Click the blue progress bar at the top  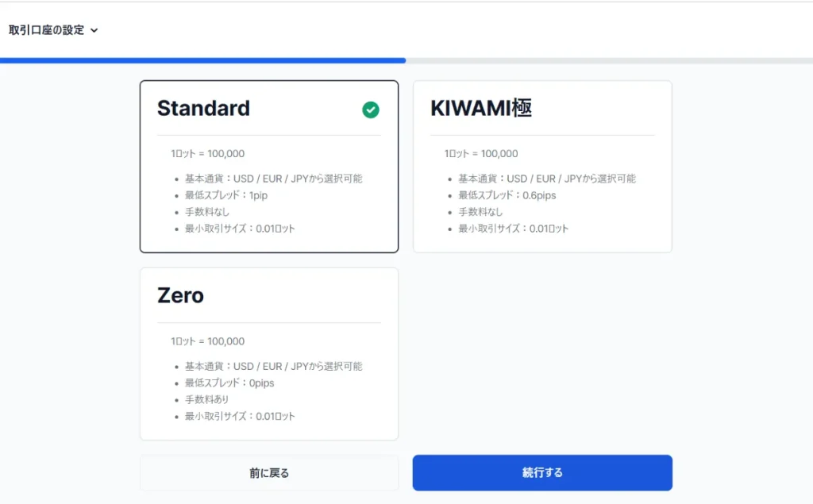(x=202, y=60)
